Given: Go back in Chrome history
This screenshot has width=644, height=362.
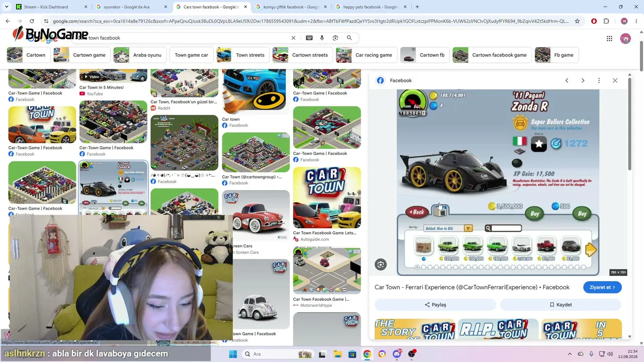Looking at the screenshot, I should (8, 21).
